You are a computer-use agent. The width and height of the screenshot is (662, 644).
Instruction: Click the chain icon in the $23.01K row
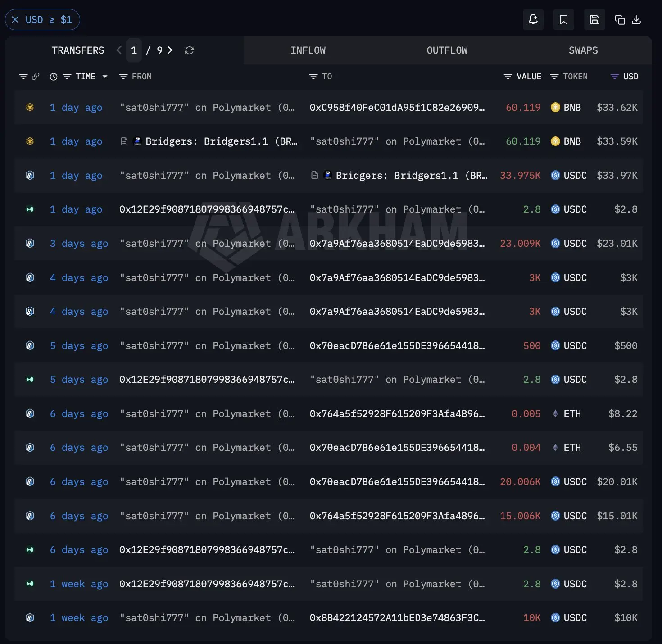(30, 244)
